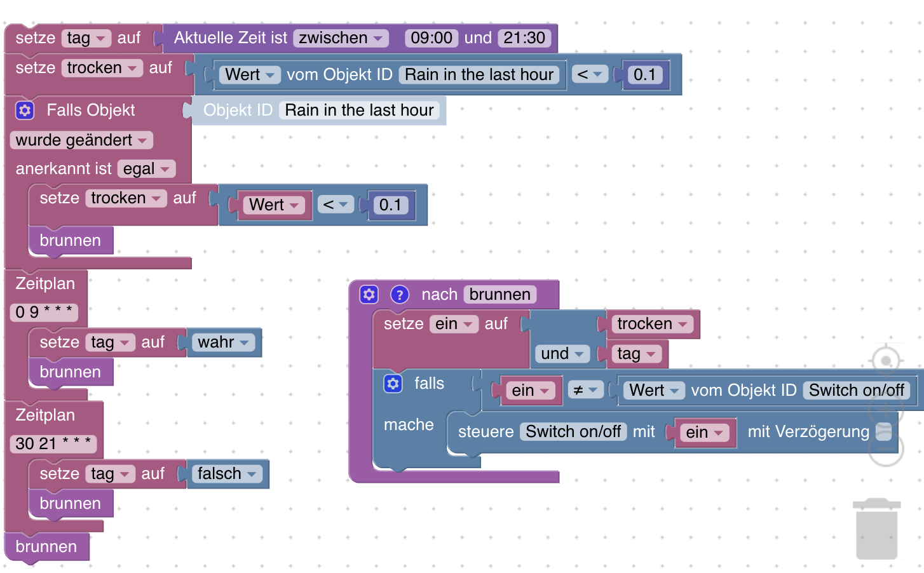Select the bottom standalone brunnen block
Screen dimensions: 924x573
point(46,547)
